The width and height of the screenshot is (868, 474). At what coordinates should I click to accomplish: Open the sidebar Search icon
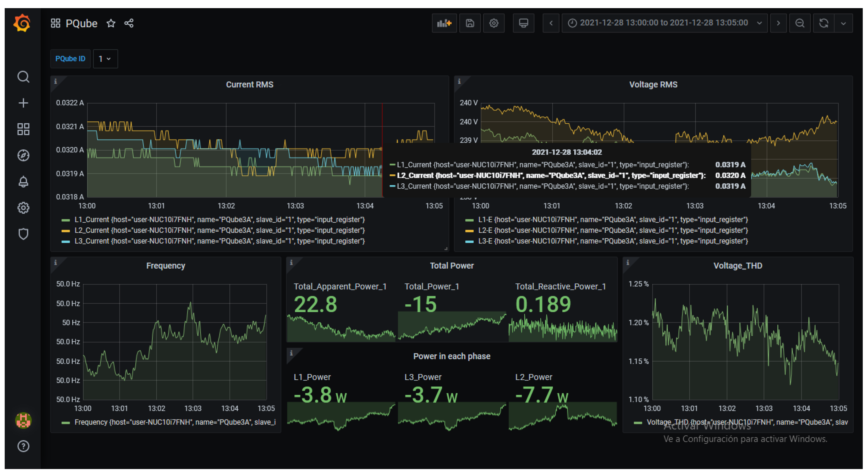(23, 77)
